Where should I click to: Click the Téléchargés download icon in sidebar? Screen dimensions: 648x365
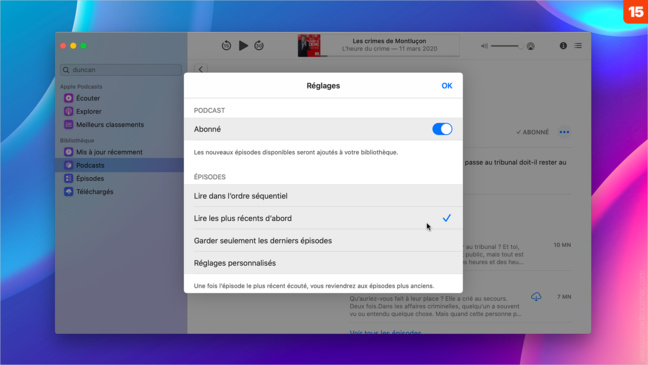(69, 191)
